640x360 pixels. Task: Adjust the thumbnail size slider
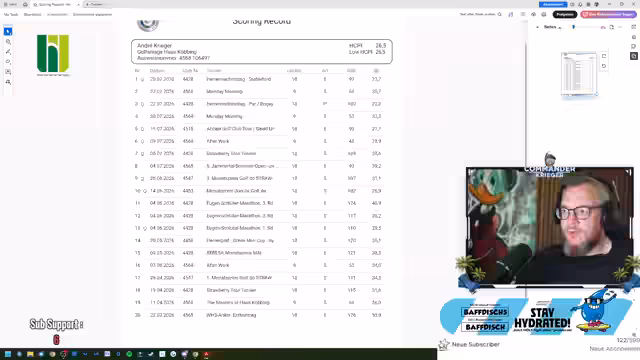[589, 27]
